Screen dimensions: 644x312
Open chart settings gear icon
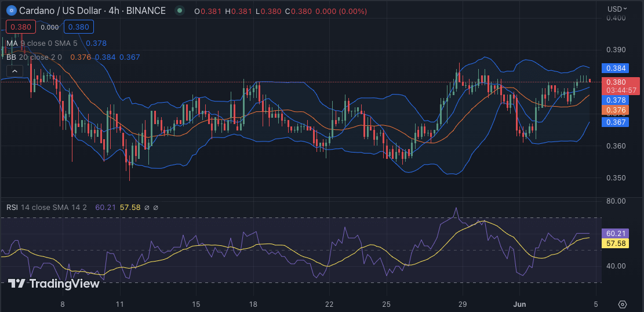pyautogui.click(x=623, y=304)
